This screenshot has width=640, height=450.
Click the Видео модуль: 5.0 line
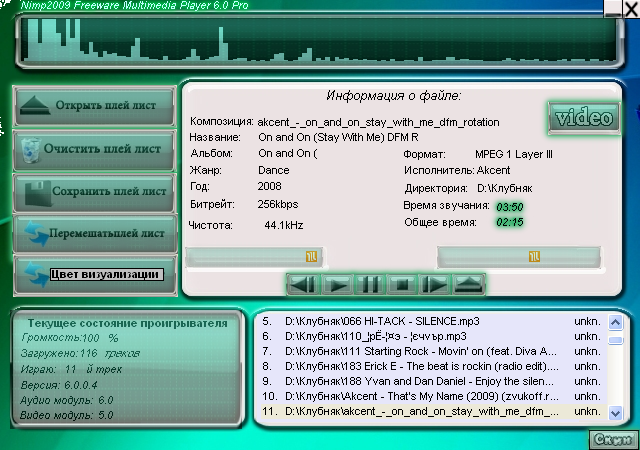tap(67, 416)
